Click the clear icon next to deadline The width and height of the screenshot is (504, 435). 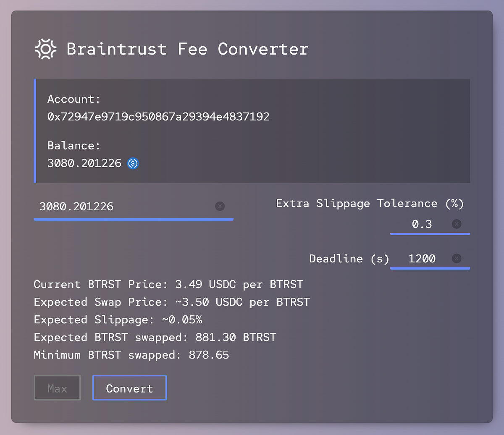457,259
